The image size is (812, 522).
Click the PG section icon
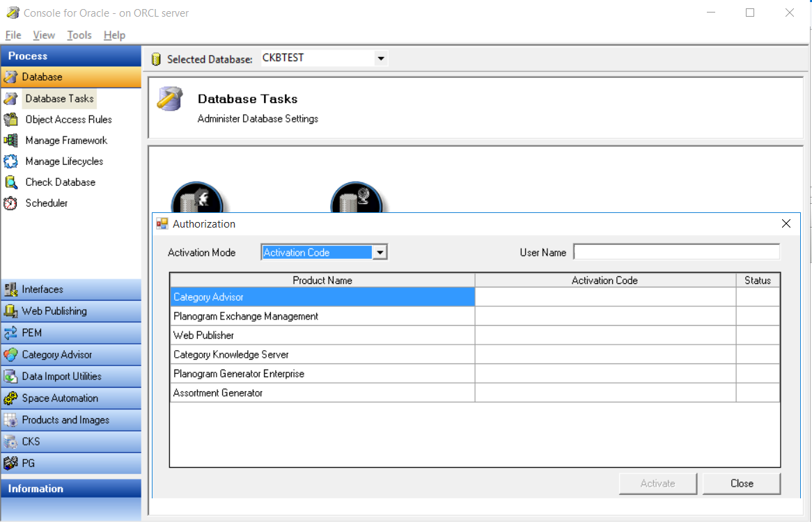pos(10,463)
